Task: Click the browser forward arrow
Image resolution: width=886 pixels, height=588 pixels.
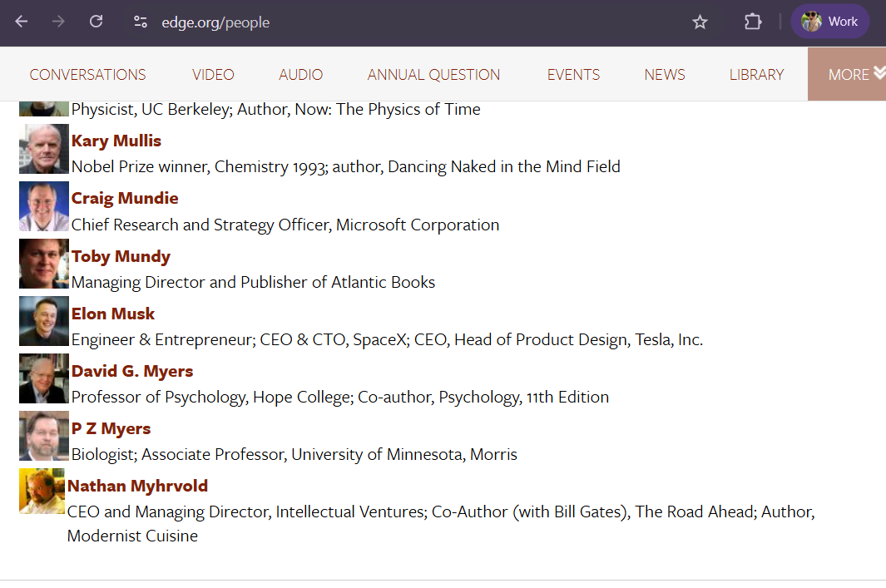Action: point(58,22)
